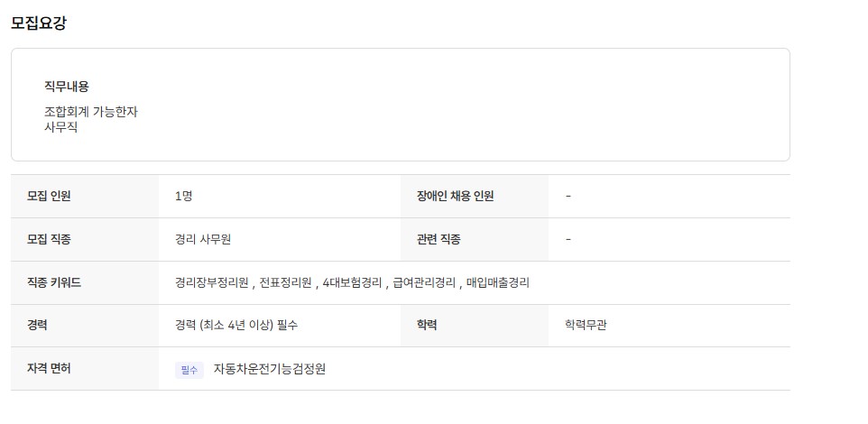Click the 급여관리경리 keyword
Screen dimensions: 868x424
pyautogui.click(x=424, y=282)
